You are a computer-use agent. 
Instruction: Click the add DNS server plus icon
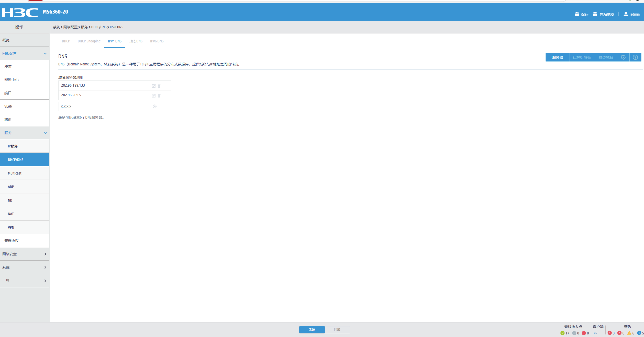tap(155, 107)
